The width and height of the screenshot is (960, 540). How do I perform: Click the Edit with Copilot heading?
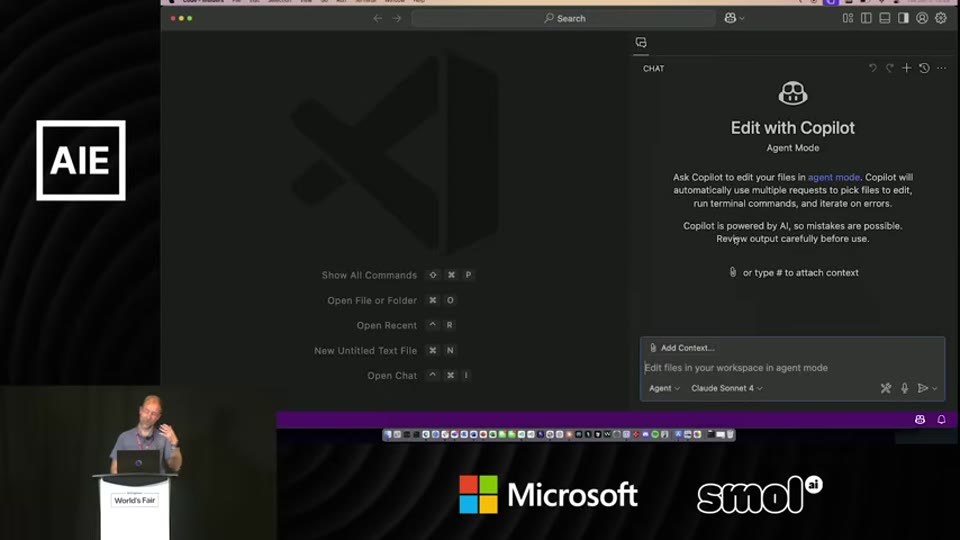(x=792, y=128)
